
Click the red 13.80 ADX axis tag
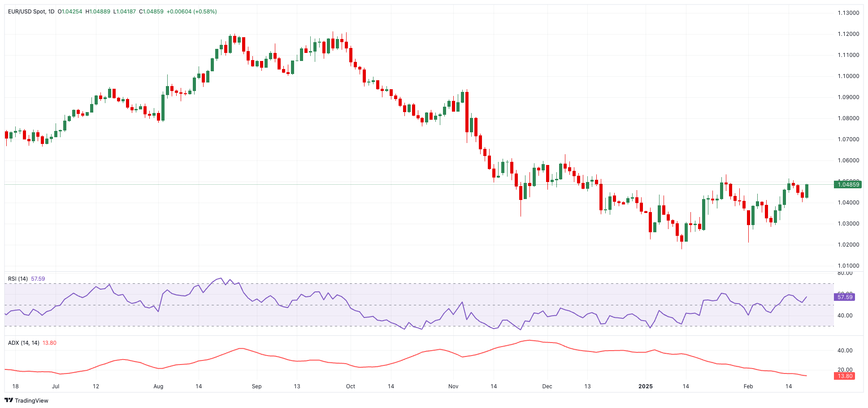[845, 376]
